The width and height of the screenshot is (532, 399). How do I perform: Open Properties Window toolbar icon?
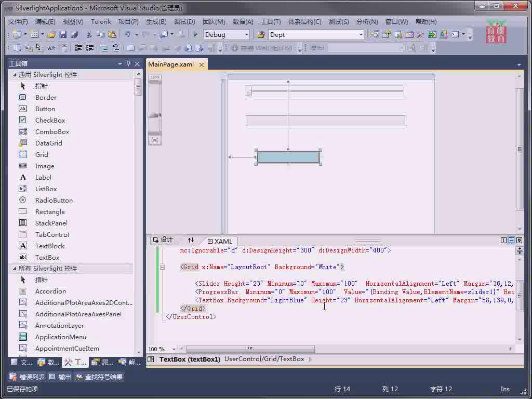click(386, 34)
